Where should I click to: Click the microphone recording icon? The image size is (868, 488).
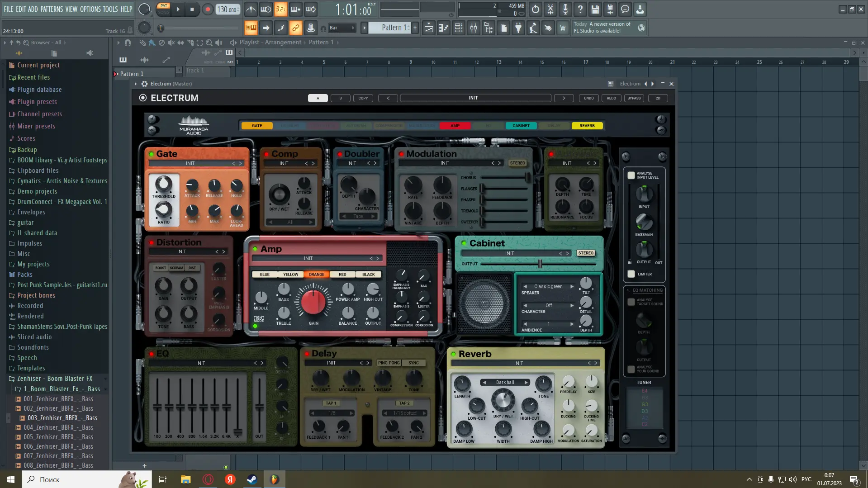pos(565,9)
